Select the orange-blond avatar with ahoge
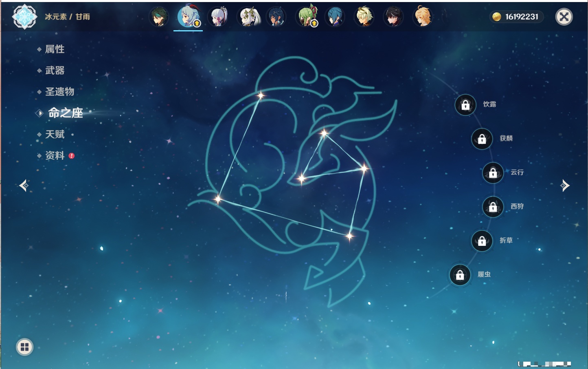 point(423,17)
